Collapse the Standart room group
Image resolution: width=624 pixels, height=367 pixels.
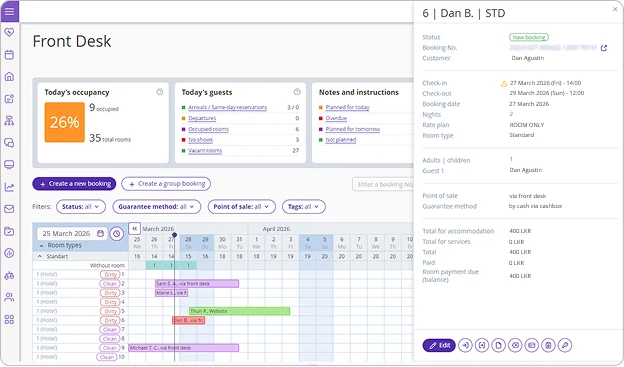click(x=40, y=256)
